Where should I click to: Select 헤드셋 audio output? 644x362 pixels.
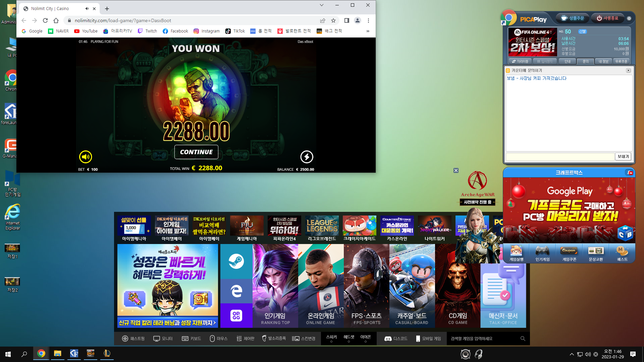pyautogui.click(x=349, y=338)
